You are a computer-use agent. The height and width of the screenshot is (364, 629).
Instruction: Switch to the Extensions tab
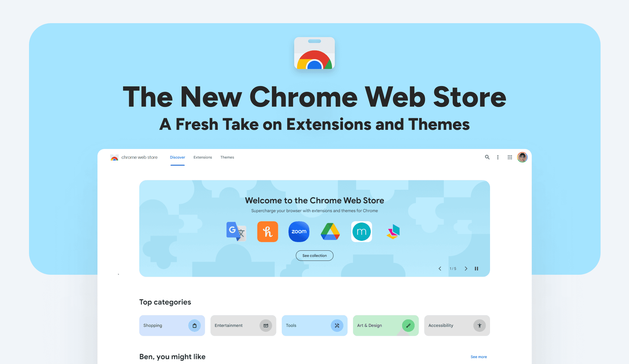click(203, 157)
